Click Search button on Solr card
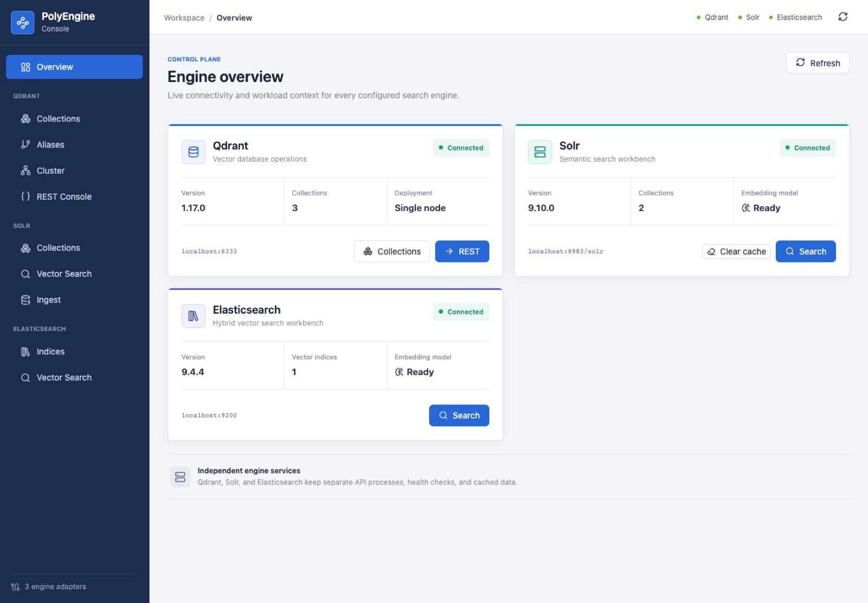Image resolution: width=868 pixels, height=603 pixels. pyautogui.click(x=806, y=251)
